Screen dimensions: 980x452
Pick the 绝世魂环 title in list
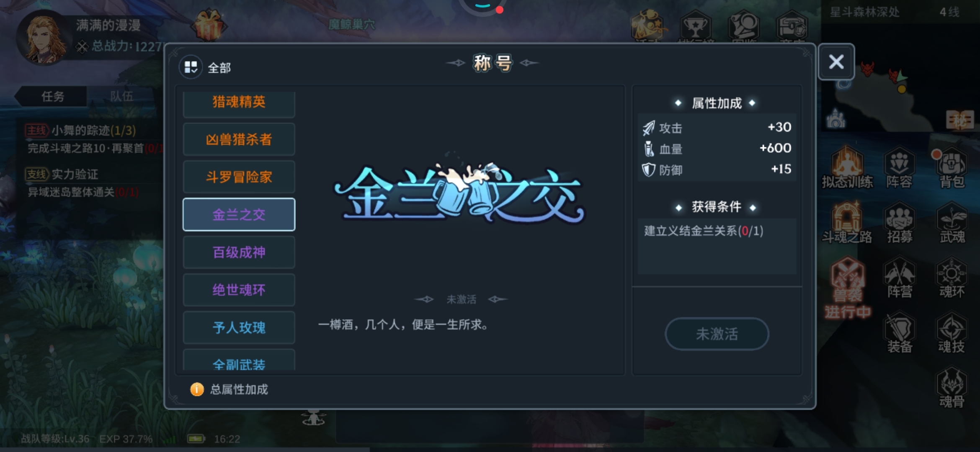click(239, 290)
